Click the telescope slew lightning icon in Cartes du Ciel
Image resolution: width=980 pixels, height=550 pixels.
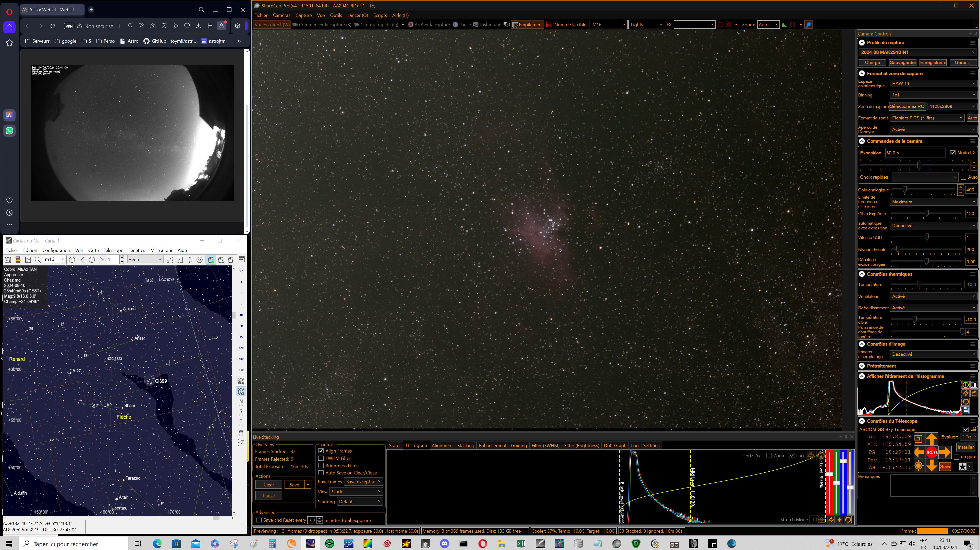point(230,260)
